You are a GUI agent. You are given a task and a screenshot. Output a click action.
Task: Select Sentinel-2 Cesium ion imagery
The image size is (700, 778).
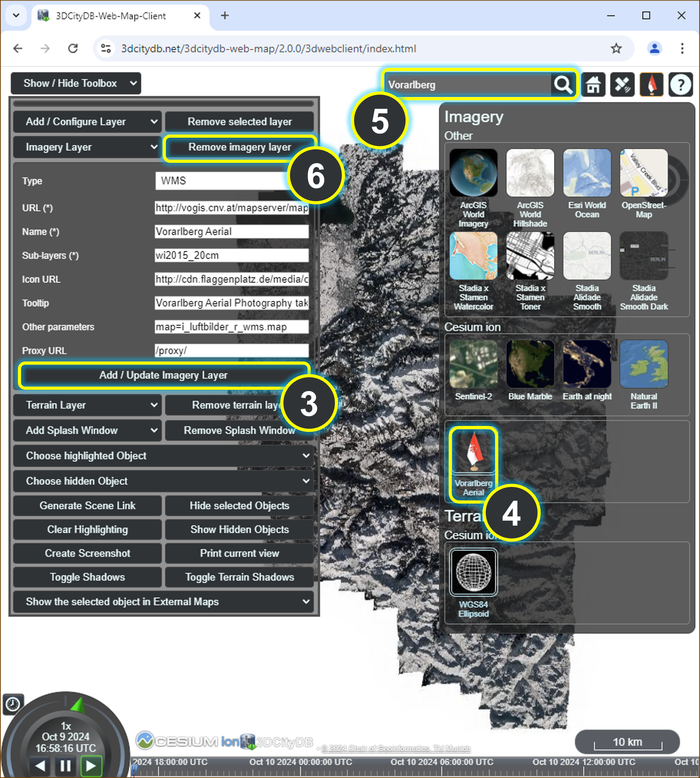473,364
